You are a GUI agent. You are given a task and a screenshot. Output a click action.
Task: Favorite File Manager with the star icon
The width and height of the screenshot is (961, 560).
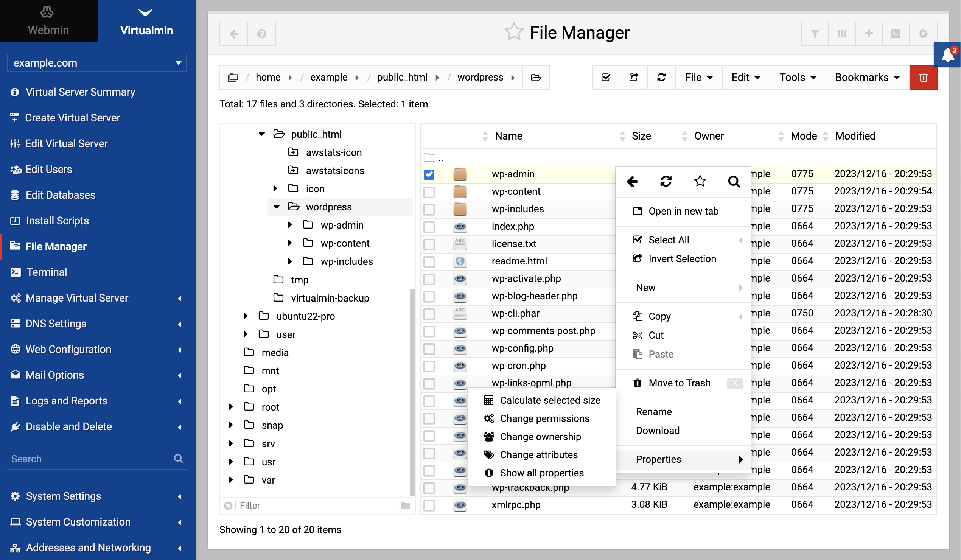[514, 32]
